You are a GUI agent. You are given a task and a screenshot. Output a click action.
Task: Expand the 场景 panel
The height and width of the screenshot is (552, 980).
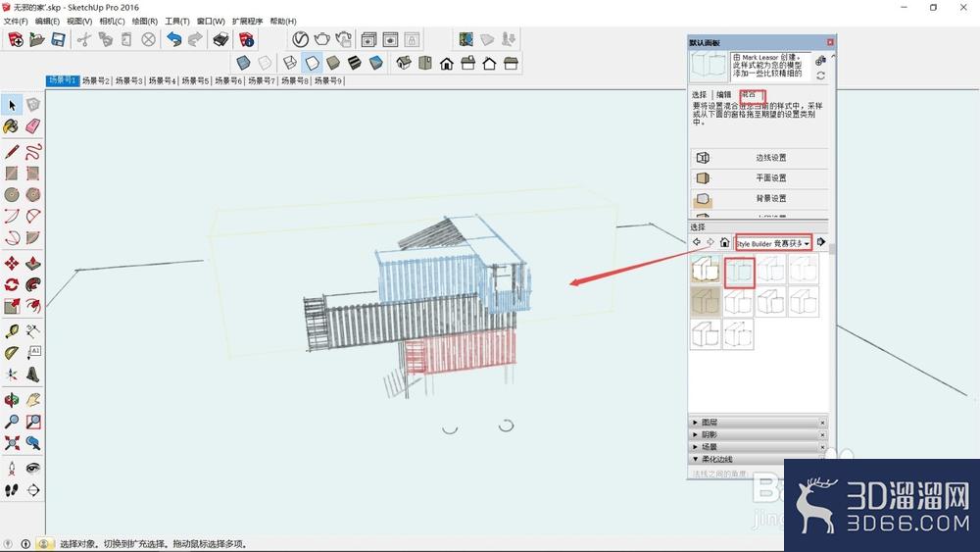(x=759, y=447)
